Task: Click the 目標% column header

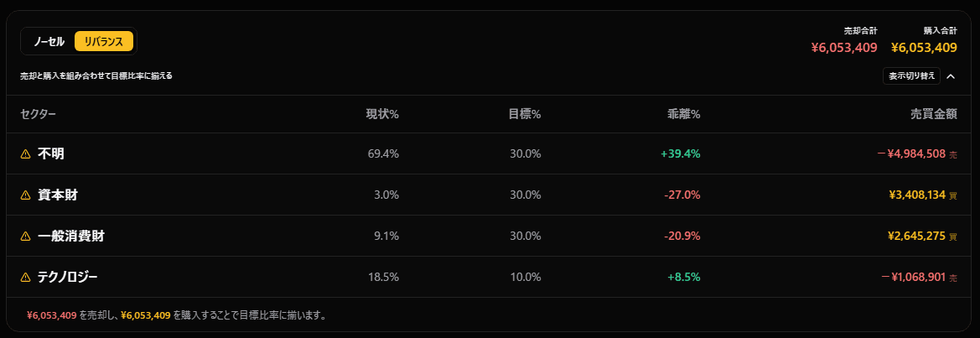Action: [x=524, y=114]
